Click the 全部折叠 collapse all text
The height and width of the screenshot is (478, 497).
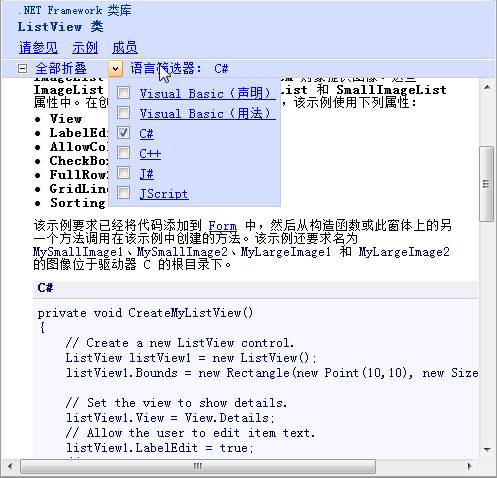tap(61, 69)
